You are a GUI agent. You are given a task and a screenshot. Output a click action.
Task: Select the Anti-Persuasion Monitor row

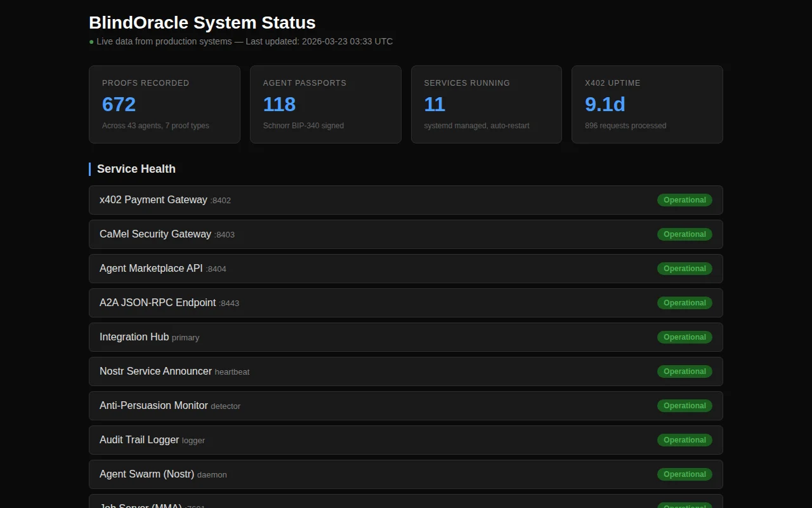coord(406,406)
